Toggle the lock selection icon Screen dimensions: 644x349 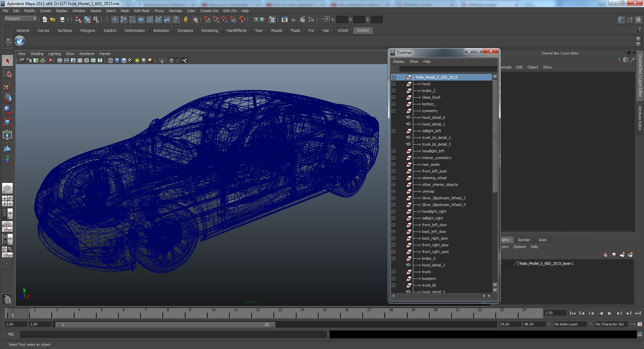(x=185, y=20)
